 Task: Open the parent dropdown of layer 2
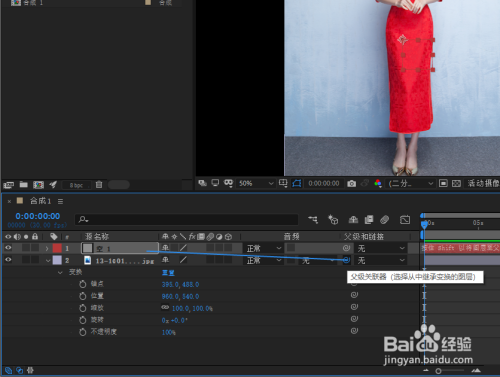pyautogui.click(x=381, y=260)
